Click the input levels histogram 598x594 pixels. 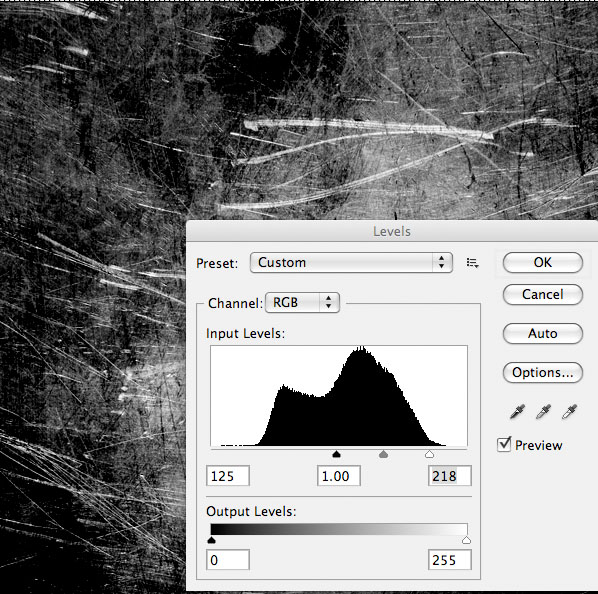tap(339, 396)
